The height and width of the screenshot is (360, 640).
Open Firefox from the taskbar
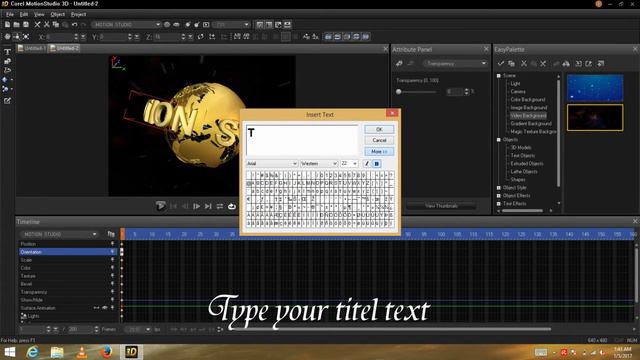(107, 352)
